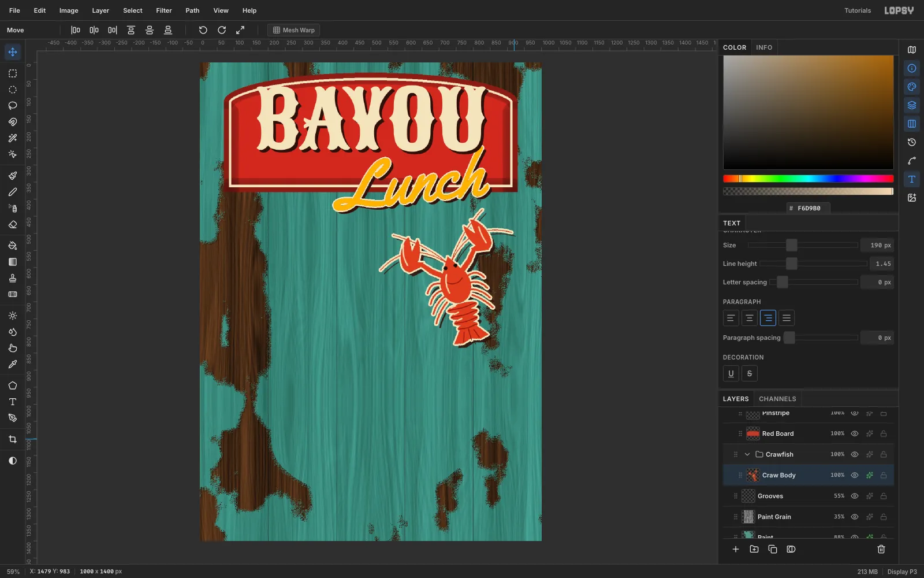
Task: Hide the Red Board layer
Action: coord(855,433)
